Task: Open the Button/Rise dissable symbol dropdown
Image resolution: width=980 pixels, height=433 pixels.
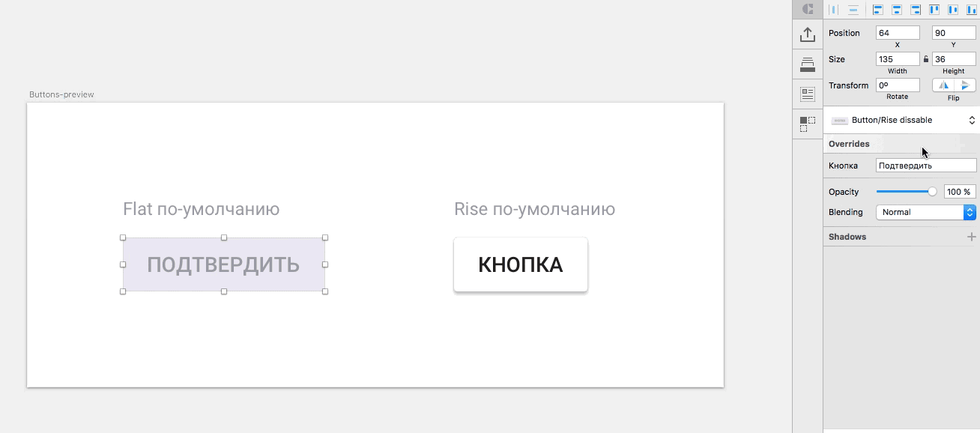Action: [x=902, y=120]
